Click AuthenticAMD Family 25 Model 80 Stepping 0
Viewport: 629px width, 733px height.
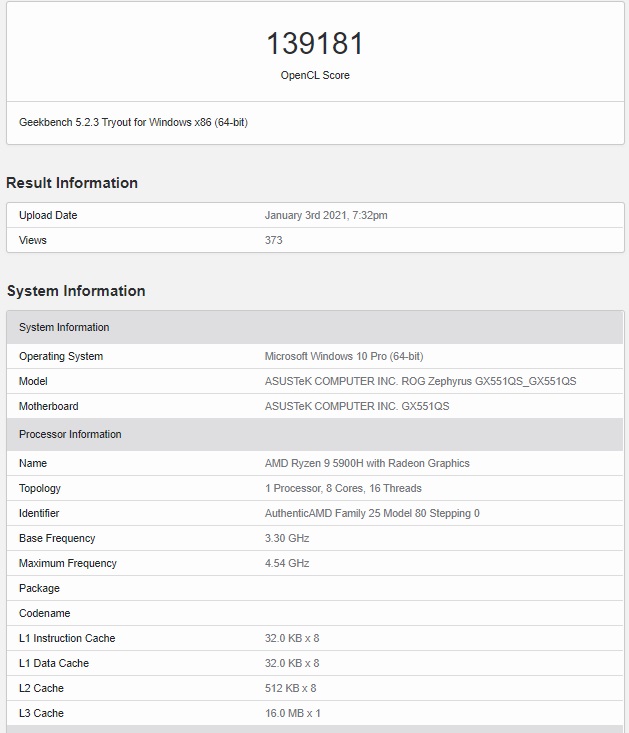click(372, 513)
